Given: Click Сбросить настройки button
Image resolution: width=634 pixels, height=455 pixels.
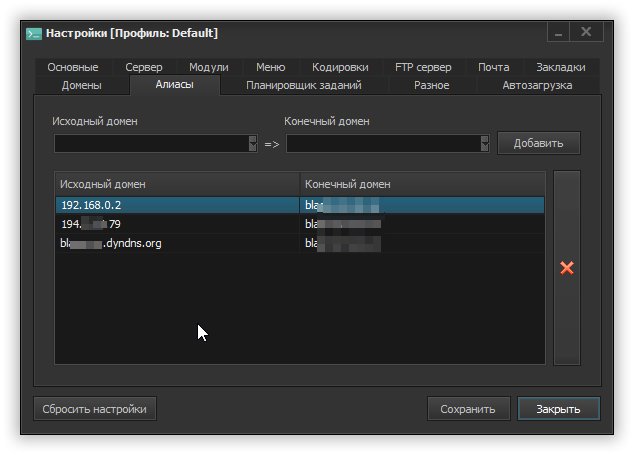Looking at the screenshot, I should [x=96, y=409].
